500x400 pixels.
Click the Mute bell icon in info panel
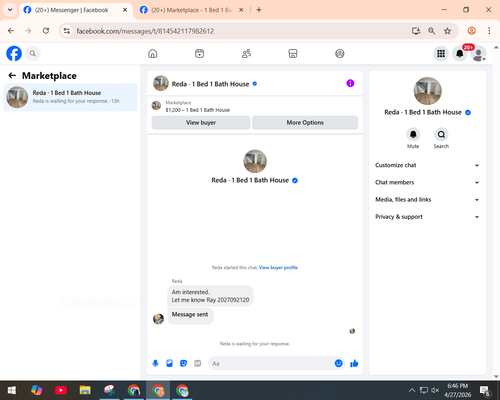tap(413, 134)
